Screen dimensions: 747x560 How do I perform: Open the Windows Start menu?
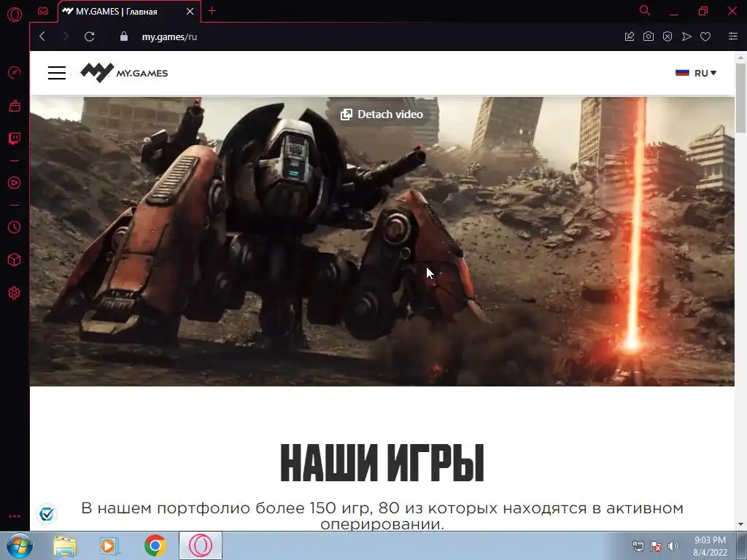point(20,545)
